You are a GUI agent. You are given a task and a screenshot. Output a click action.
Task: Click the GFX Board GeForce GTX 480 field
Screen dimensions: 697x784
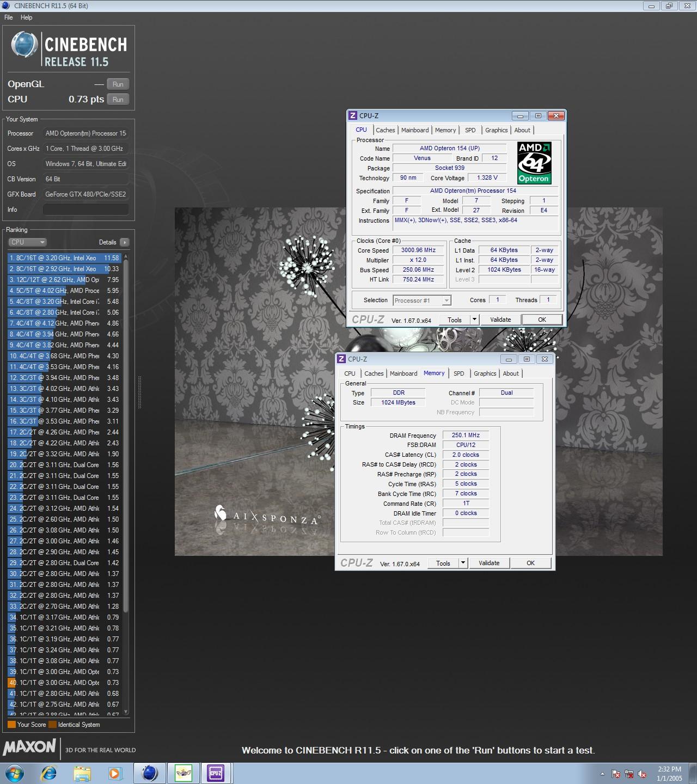click(x=86, y=194)
